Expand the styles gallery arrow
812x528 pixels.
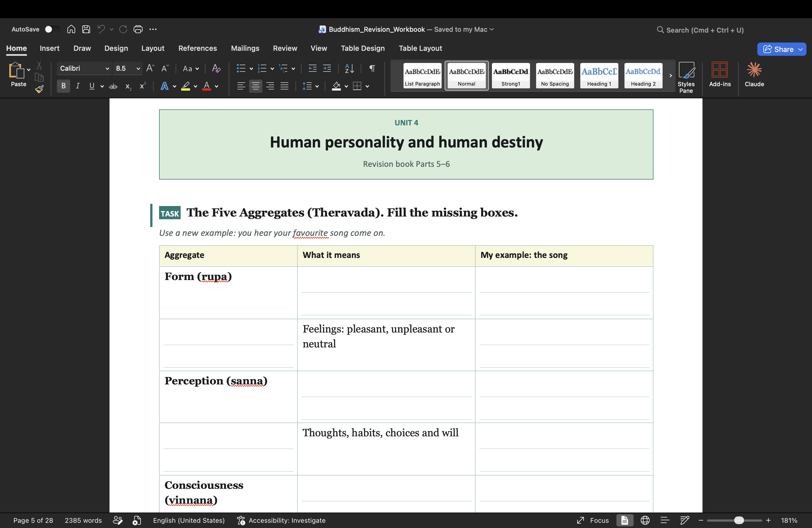point(670,76)
